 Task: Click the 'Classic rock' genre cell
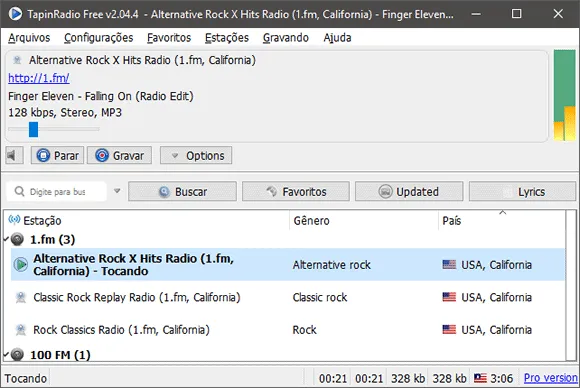(320, 297)
